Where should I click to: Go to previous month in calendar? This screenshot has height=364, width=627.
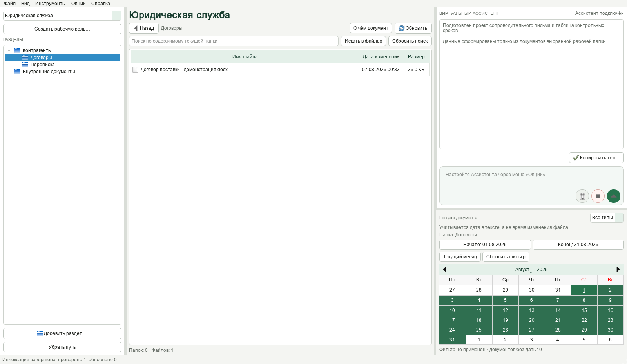[x=445, y=269]
